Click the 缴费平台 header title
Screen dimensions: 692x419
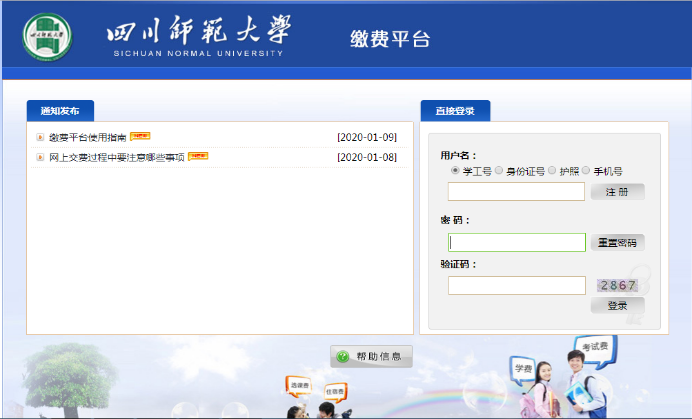point(390,39)
